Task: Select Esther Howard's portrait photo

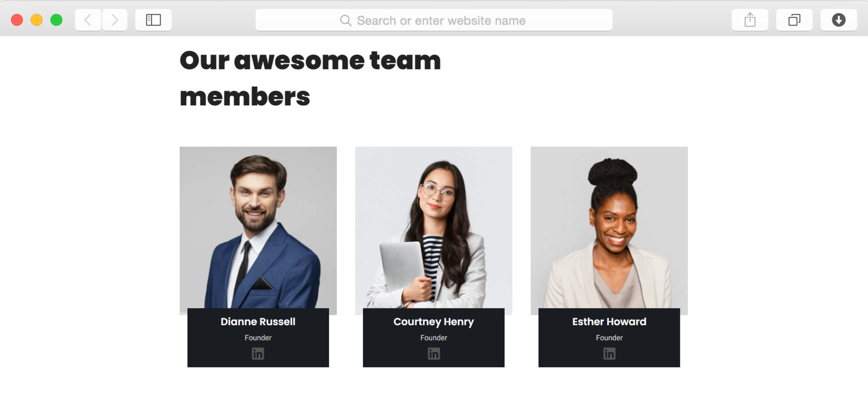Action: tap(609, 228)
